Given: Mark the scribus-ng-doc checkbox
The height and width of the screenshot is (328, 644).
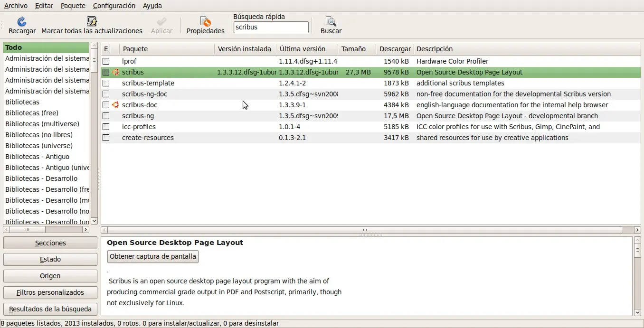Looking at the screenshot, I should click(x=106, y=94).
